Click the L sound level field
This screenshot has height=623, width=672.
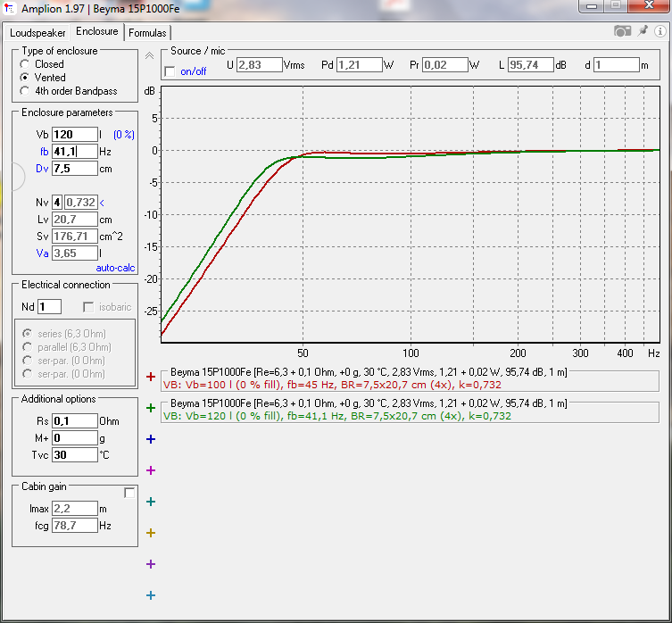click(x=531, y=65)
